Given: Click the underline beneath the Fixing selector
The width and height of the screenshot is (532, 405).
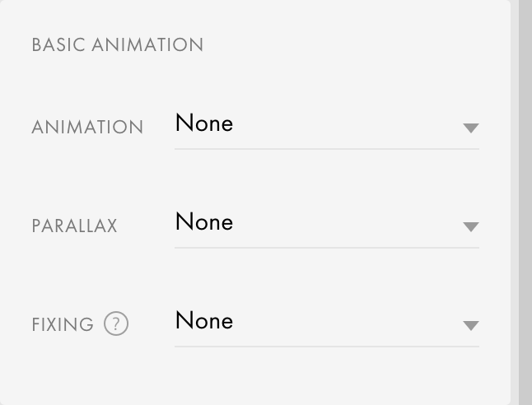Looking at the screenshot, I should pyautogui.click(x=326, y=347).
